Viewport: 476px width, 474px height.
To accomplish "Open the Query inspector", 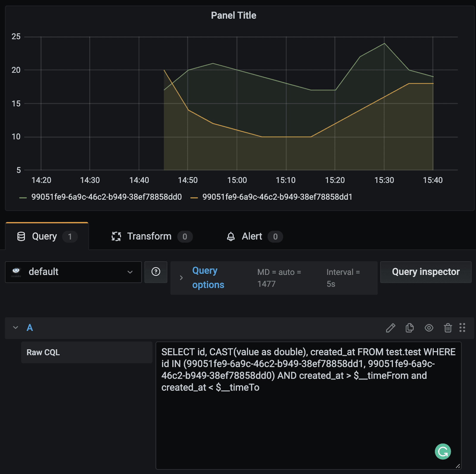I will pyautogui.click(x=425, y=272).
